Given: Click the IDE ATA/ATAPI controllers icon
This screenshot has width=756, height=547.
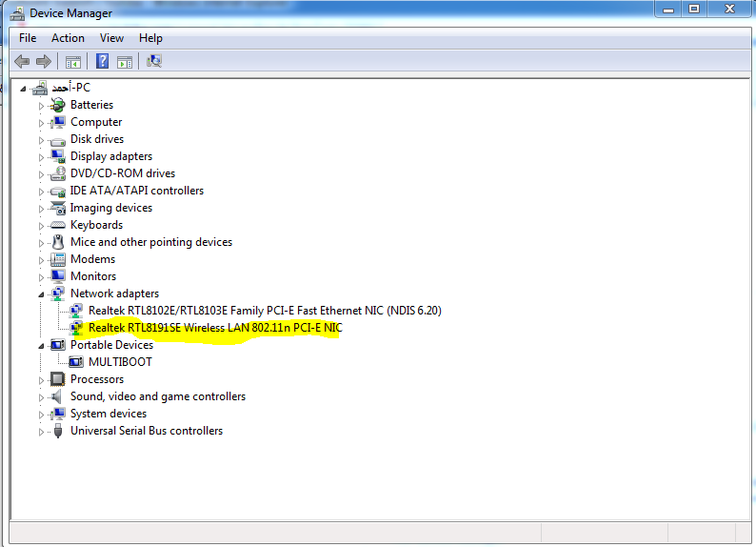Looking at the screenshot, I should tap(58, 192).
